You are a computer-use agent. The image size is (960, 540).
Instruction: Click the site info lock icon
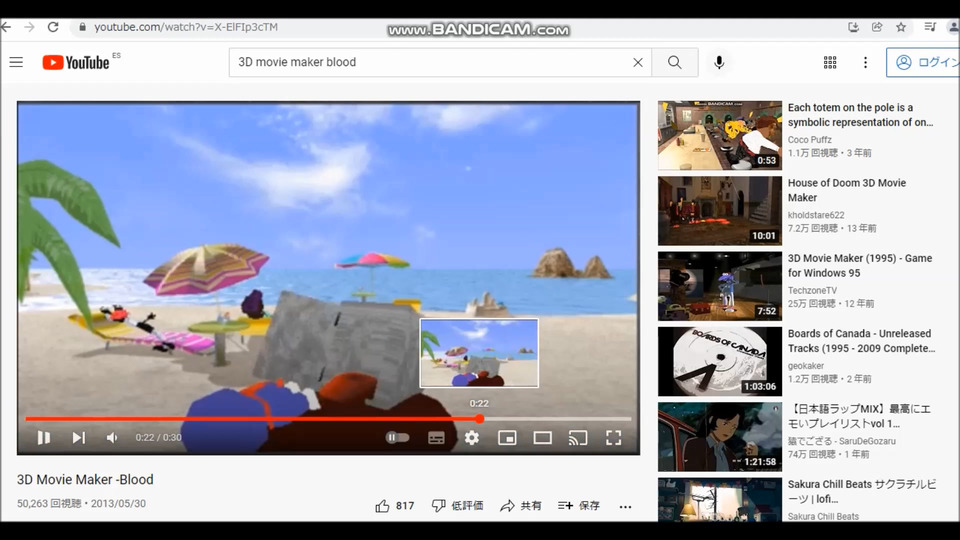[82, 27]
